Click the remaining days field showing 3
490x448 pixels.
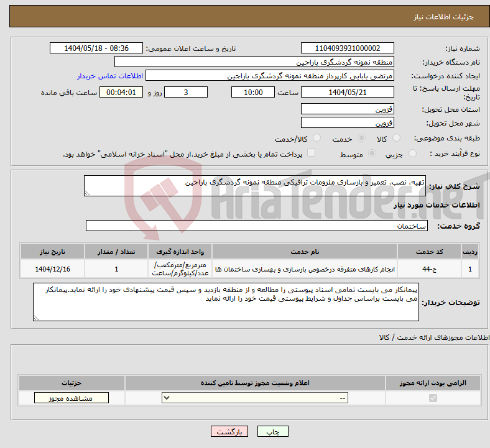point(186,92)
